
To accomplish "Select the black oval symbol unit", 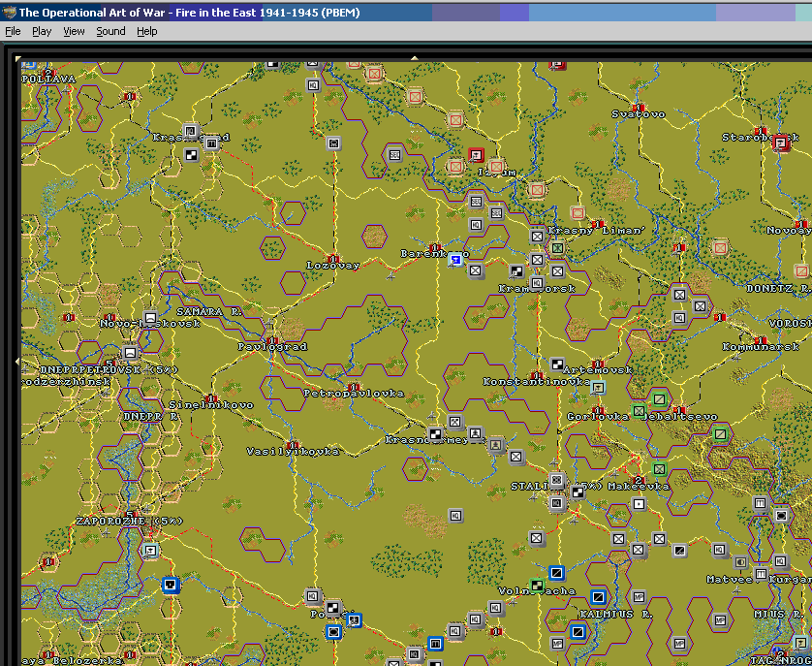I will tap(781, 515).
